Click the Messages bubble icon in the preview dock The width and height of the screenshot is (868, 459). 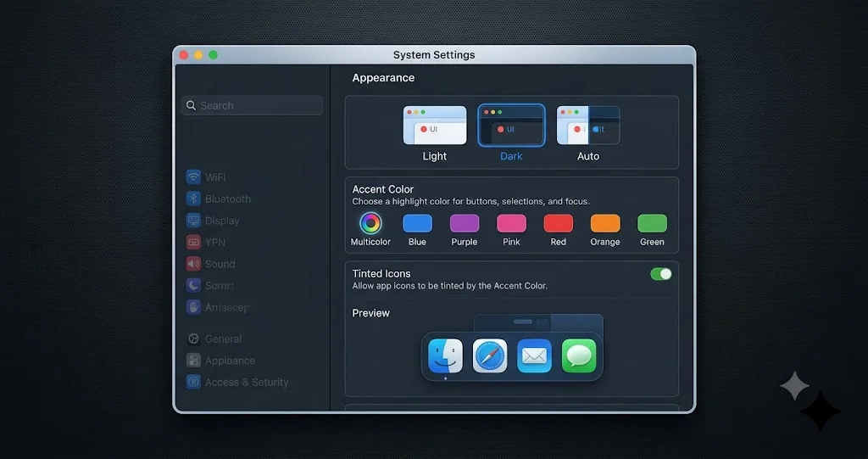coord(579,355)
